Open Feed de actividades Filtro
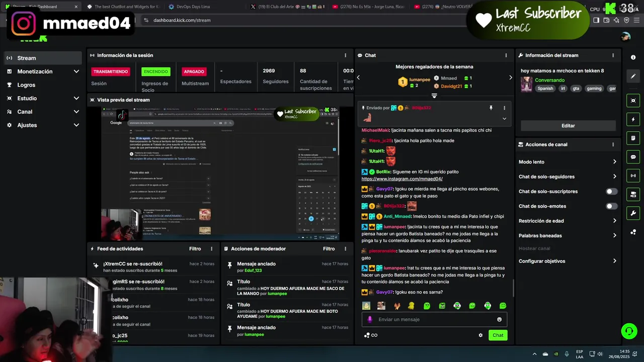The height and width of the screenshot is (362, 644). tap(195, 249)
